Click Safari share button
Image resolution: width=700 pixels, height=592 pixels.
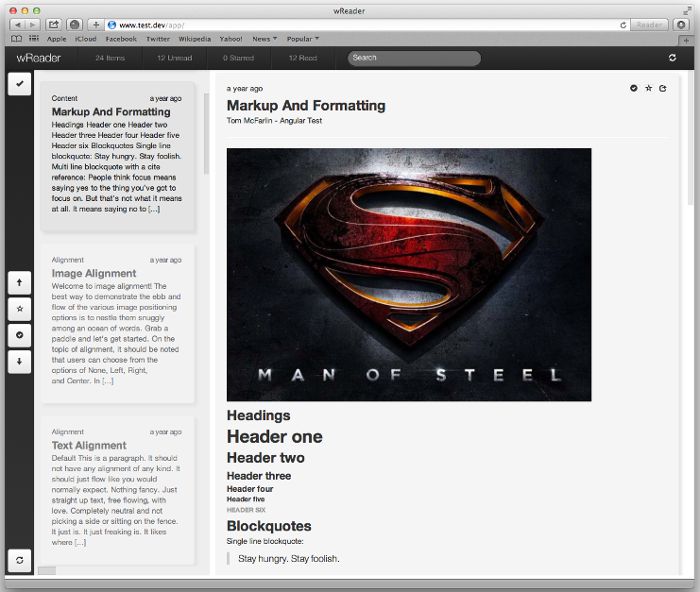54,25
